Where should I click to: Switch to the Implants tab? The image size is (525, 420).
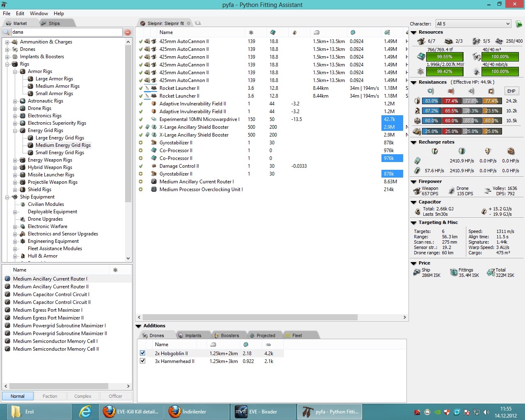193,336
